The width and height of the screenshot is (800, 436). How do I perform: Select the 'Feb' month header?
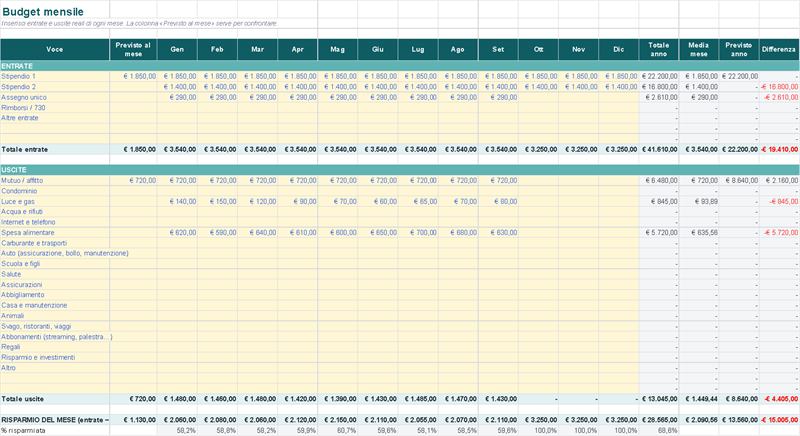point(217,49)
